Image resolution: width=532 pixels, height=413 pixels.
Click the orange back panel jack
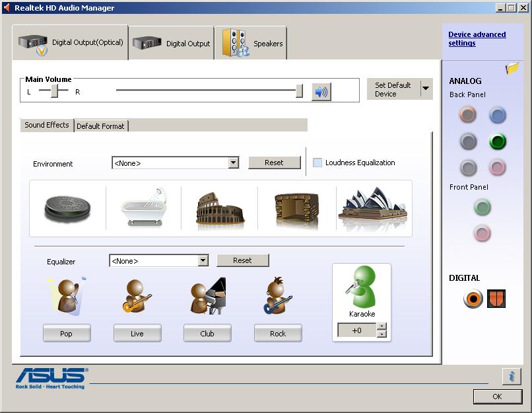pyautogui.click(x=468, y=115)
